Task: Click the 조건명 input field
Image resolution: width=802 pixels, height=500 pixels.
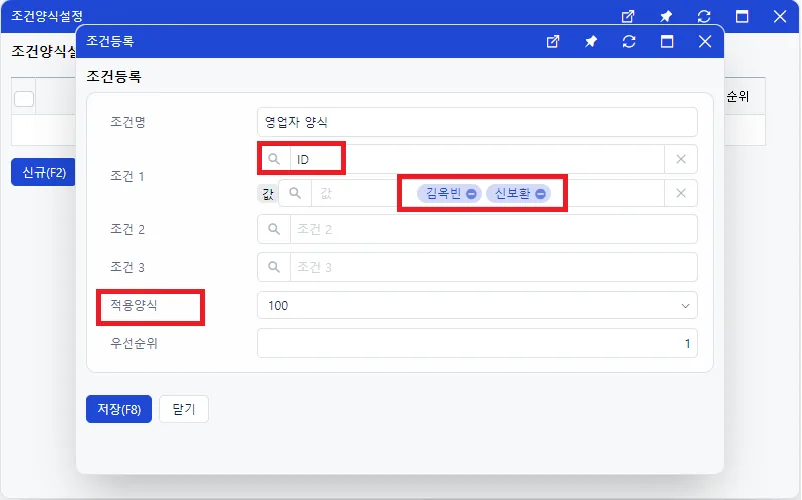Action: pyautogui.click(x=477, y=122)
